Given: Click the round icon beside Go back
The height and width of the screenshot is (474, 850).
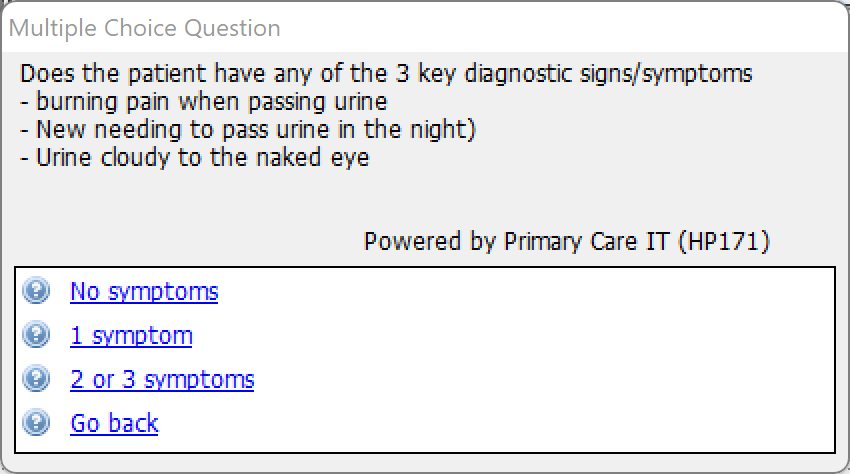Looking at the screenshot, I should 36,423.
